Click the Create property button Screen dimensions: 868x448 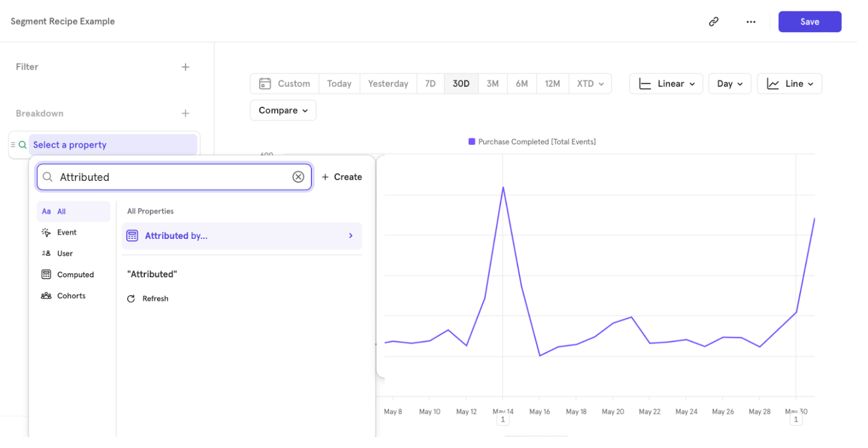click(342, 177)
